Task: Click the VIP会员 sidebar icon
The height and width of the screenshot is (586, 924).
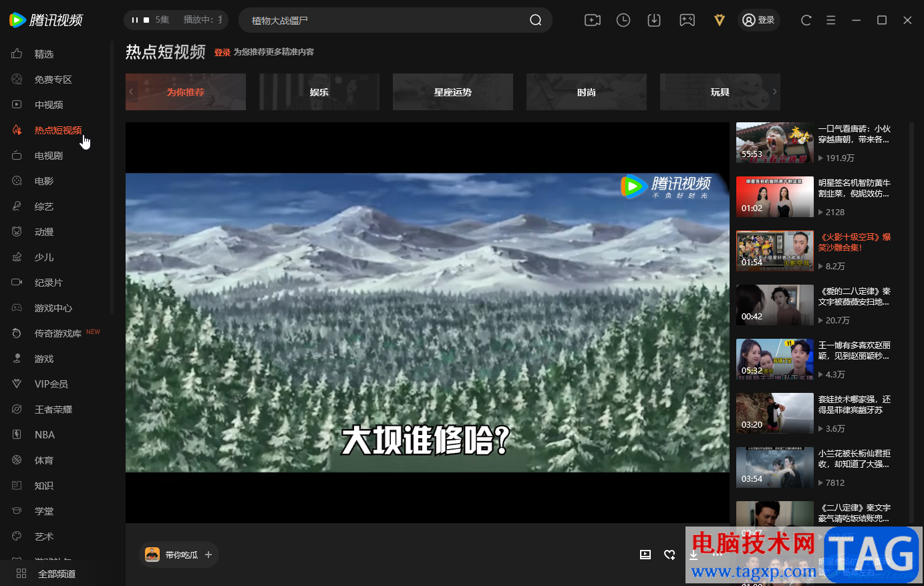Action: (x=17, y=384)
